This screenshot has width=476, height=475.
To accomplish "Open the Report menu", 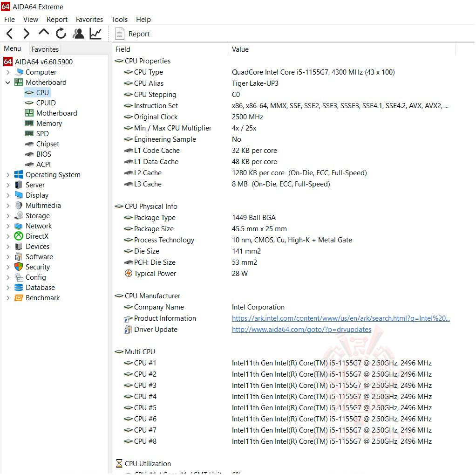I will [x=57, y=20].
